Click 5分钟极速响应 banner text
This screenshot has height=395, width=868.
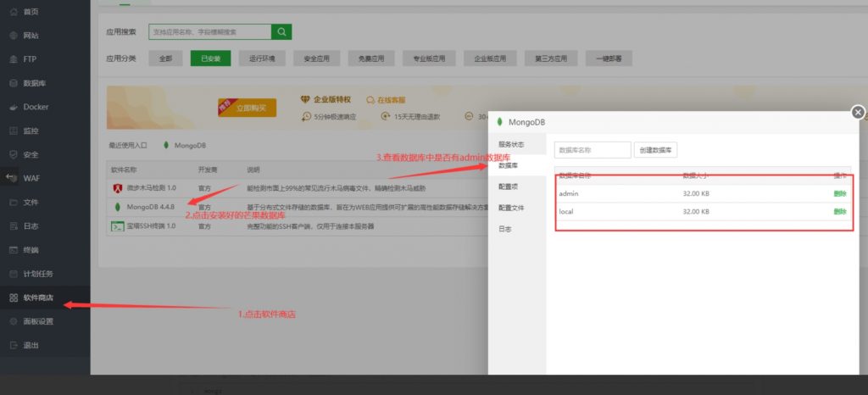coord(334,117)
